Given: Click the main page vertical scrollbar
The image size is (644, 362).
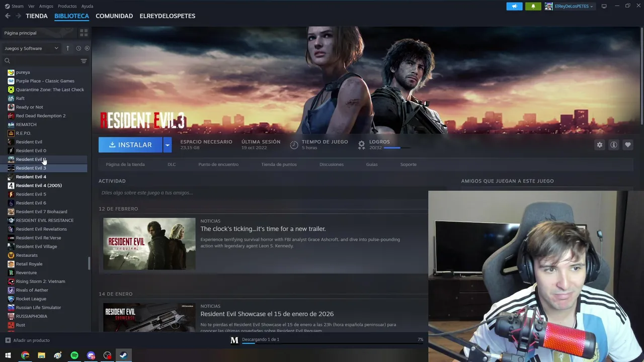Looking at the screenshot, I should point(641,75).
